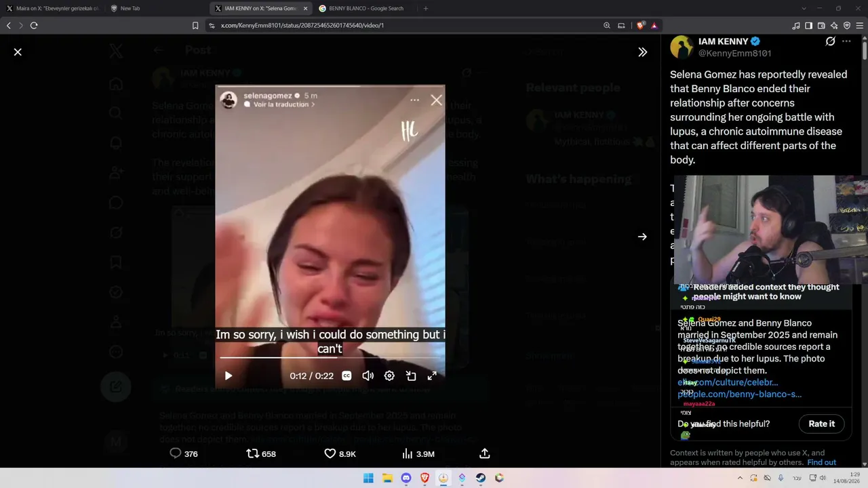Open the selenagomez story more options
868x488 pixels.
[414, 100]
